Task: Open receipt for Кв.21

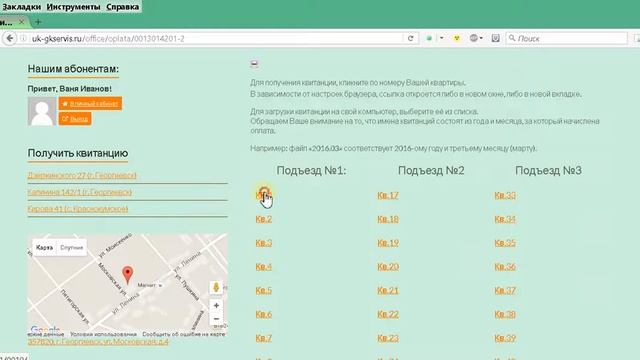Action: pos(388,290)
